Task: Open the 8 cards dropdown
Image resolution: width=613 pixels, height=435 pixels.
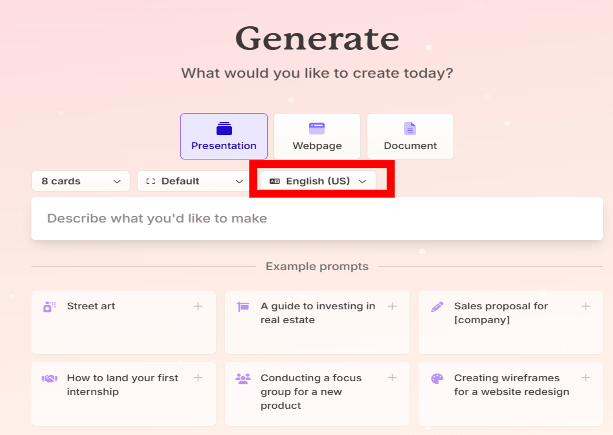Action: pos(80,181)
